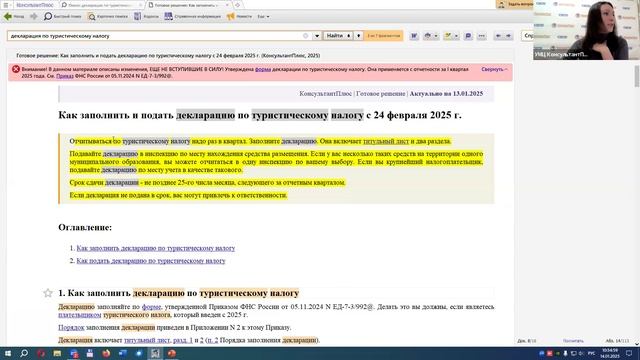Open the Windows notification center icon
Screen dimensions: 640x360
(629, 353)
